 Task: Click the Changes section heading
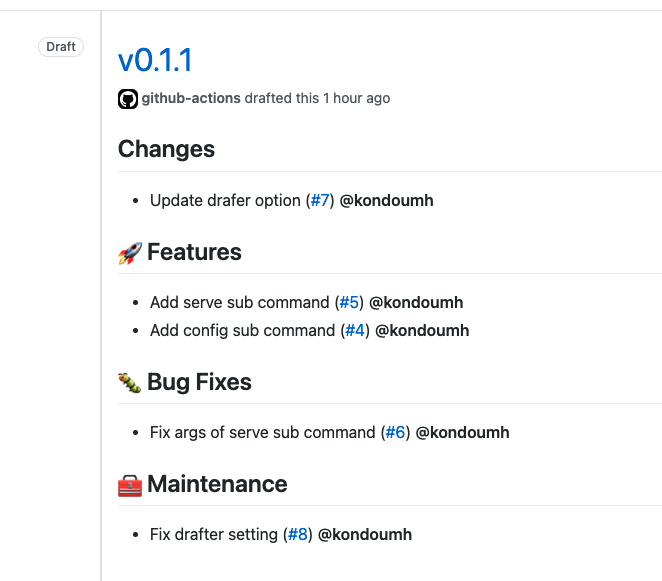(166, 150)
